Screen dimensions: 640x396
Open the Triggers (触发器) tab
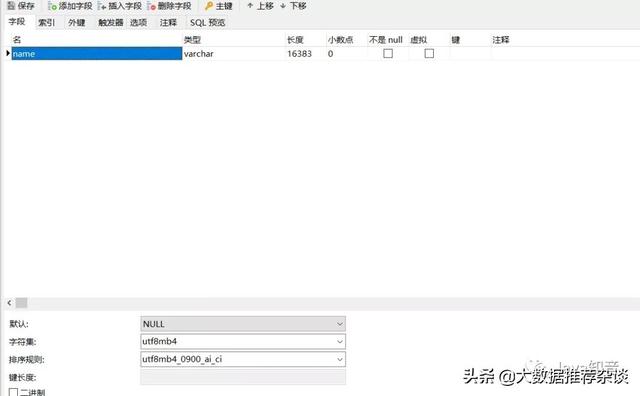tap(111, 22)
